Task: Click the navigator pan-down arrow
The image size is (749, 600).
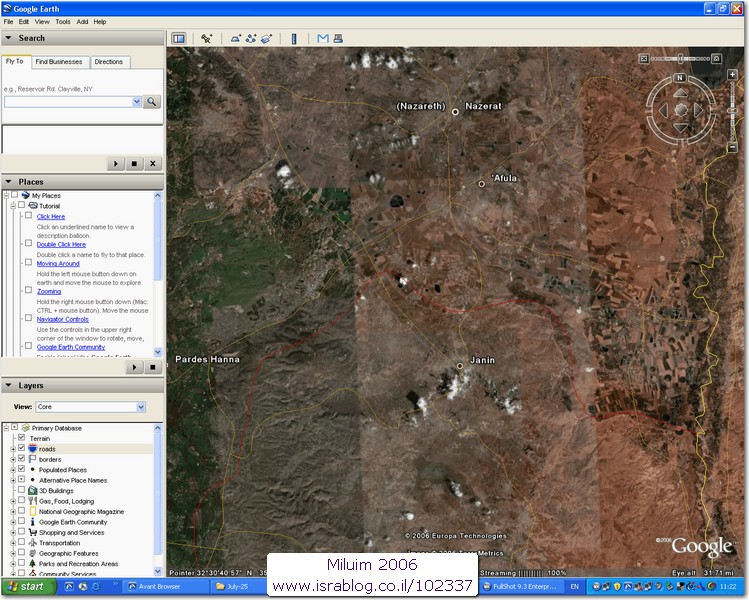Action: [680, 127]
